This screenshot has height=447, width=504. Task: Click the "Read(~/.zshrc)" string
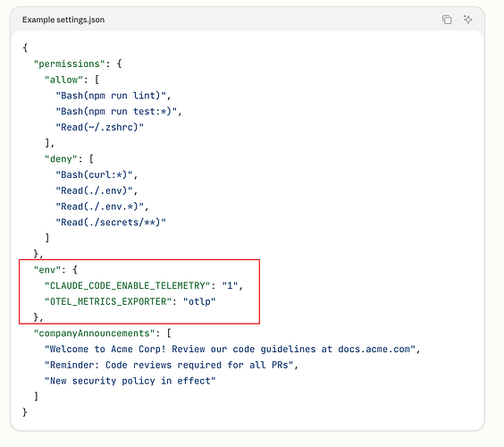(x=100, y=127)
